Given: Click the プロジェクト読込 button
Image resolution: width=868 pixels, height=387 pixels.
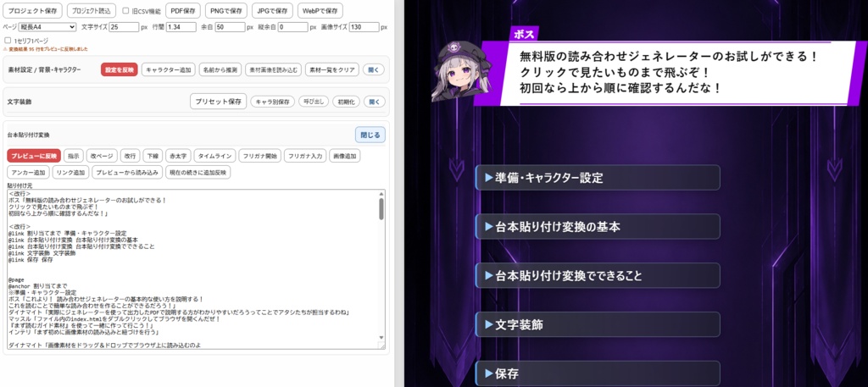Looking at the screenshot, I should (92, 10).
